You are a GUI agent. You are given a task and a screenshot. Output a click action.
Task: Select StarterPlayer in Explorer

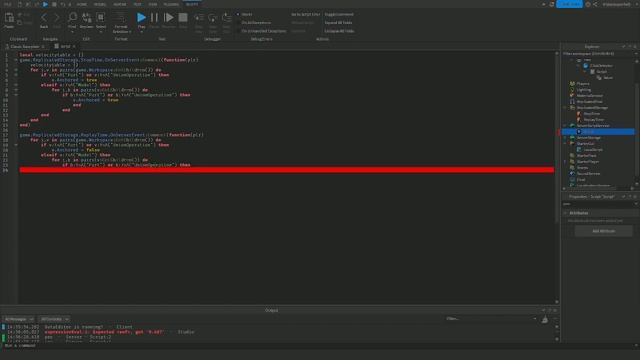[588, 162]
